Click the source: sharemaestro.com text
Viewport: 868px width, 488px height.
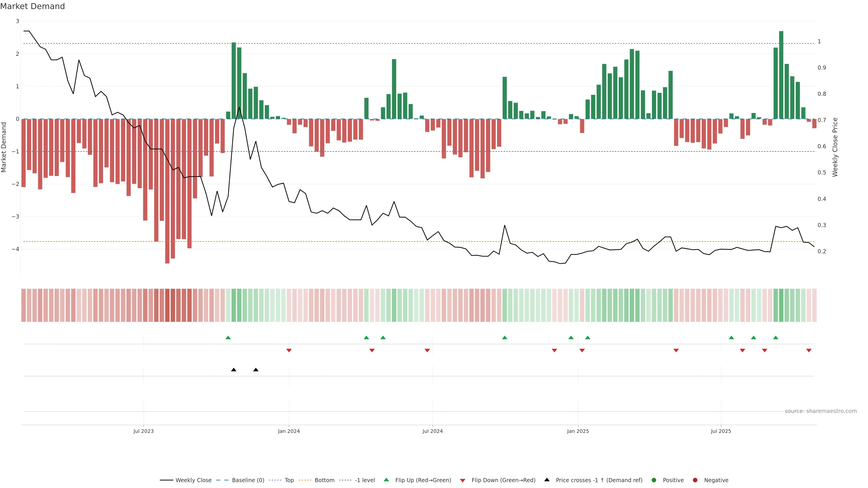(x=821, y=411)
